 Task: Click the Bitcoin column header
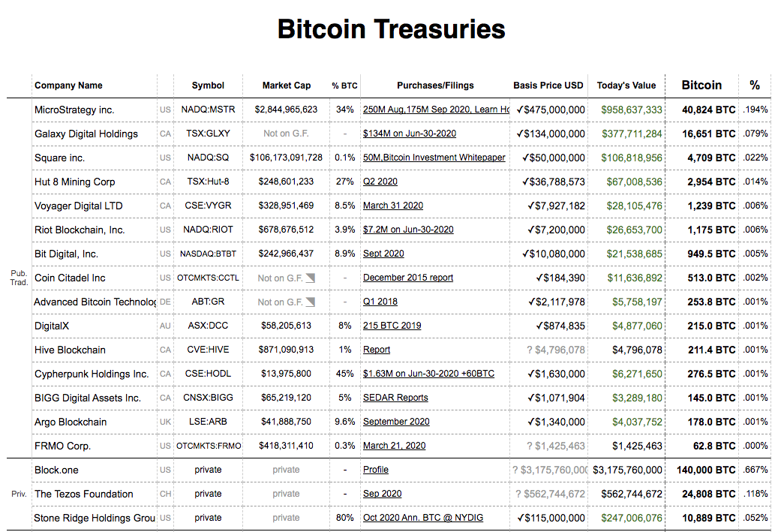[701, 86]
